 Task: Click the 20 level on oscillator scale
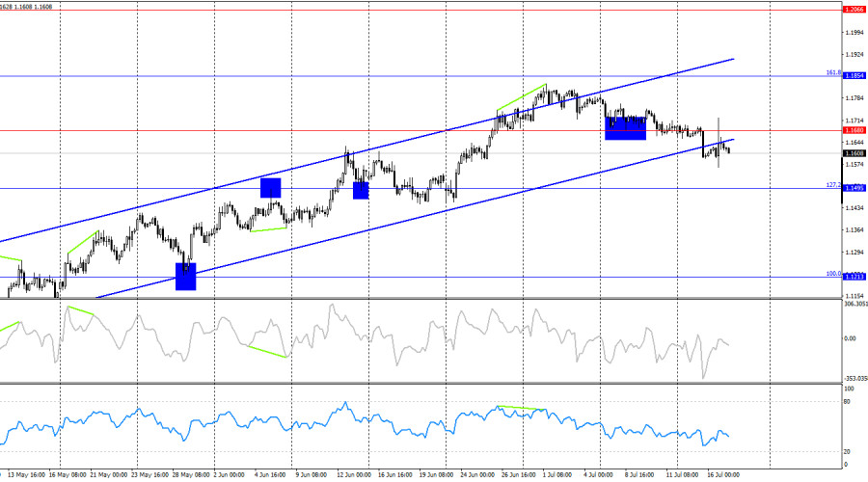point(847,451)
